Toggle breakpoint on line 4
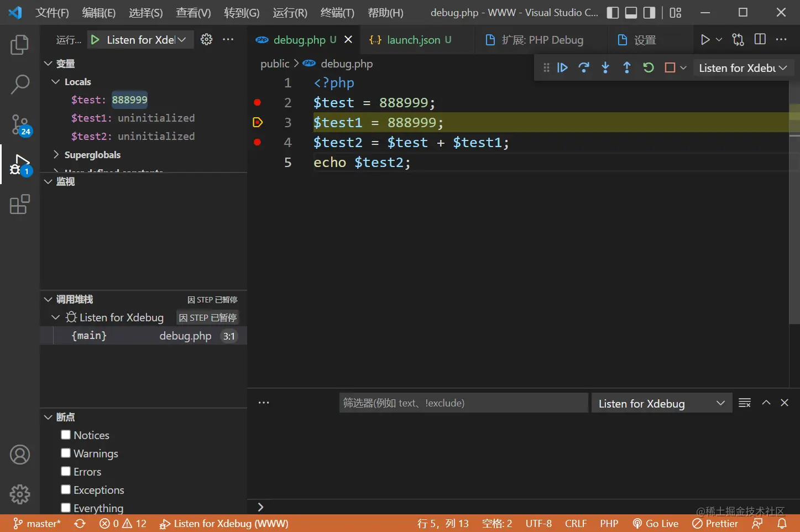Viewport: 800px width, 532px height. click(257, 142)
